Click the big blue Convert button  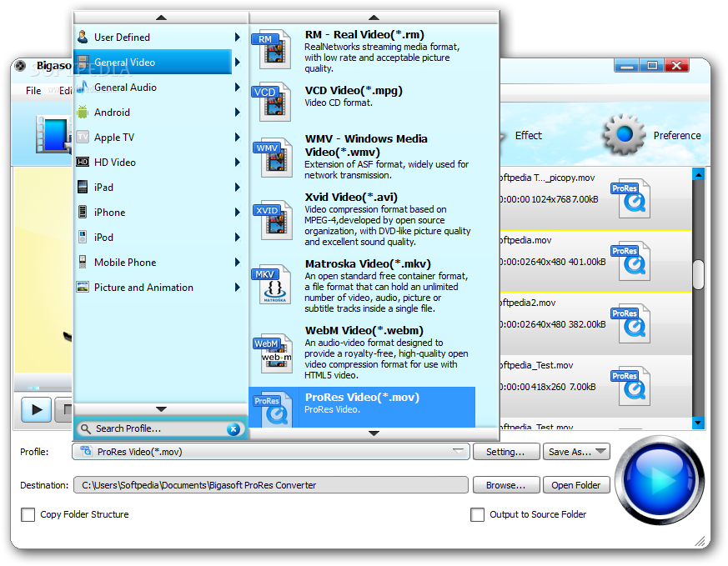[x=660, y=480]
